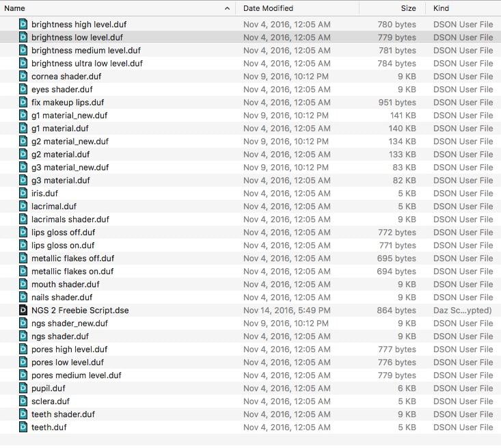
Task: Sort files by Size column header
Action: tap(408, 8)
